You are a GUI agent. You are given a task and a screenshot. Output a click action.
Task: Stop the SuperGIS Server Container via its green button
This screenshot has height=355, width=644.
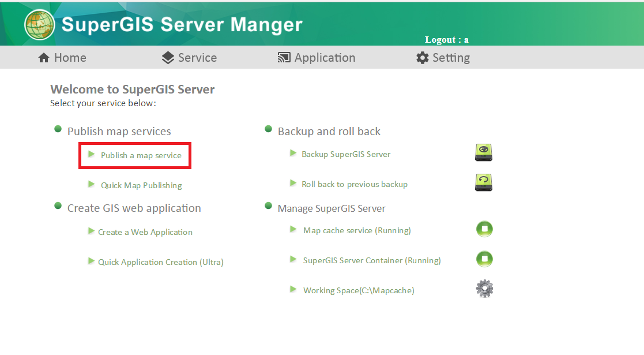click(x=485, y=259)
